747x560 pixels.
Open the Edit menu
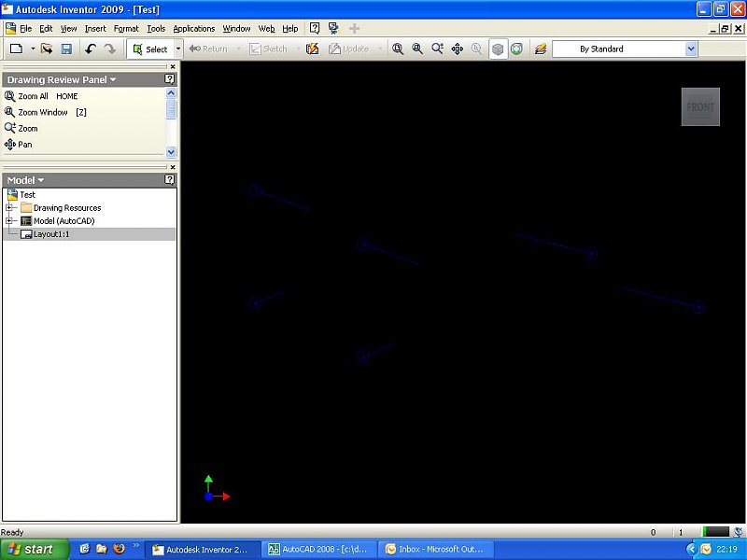pyautogui.click(x=46, y=29)
